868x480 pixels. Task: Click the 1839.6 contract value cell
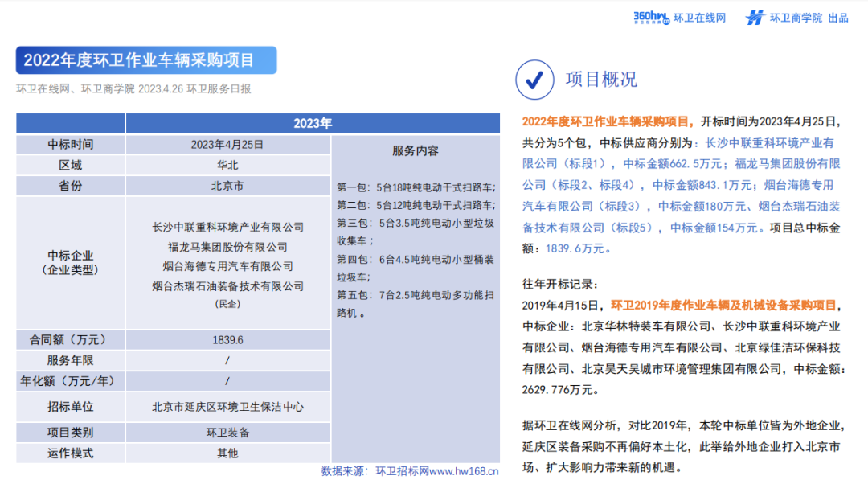[x=227, y=340]
